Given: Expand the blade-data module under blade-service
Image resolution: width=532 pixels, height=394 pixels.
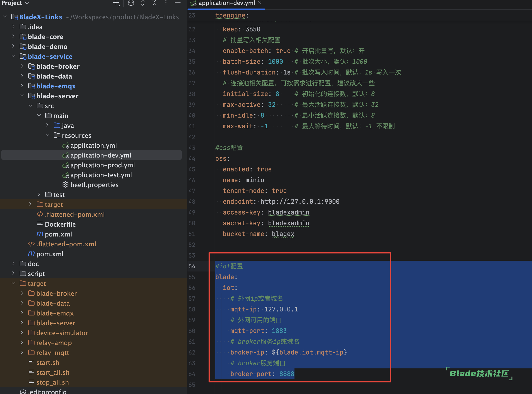Looking at the screenshot, I should click(22, 76).
